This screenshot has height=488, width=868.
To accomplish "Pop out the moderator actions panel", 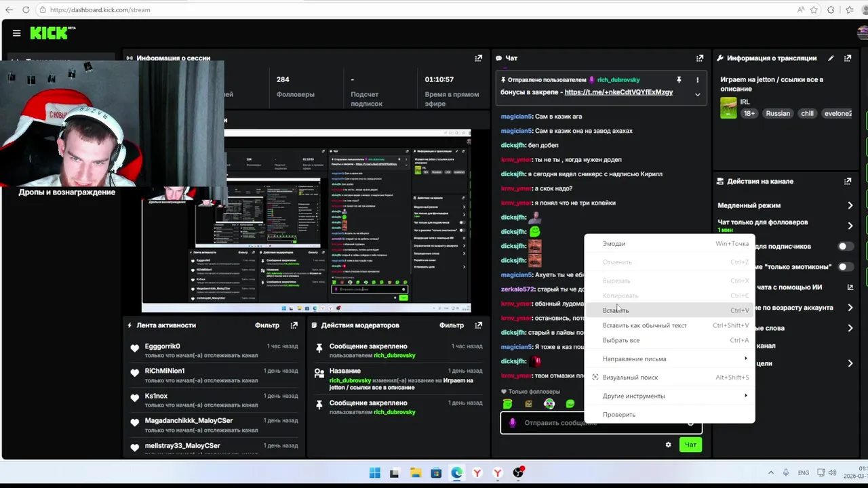I will pyautogui.click(x=479, y=325).
